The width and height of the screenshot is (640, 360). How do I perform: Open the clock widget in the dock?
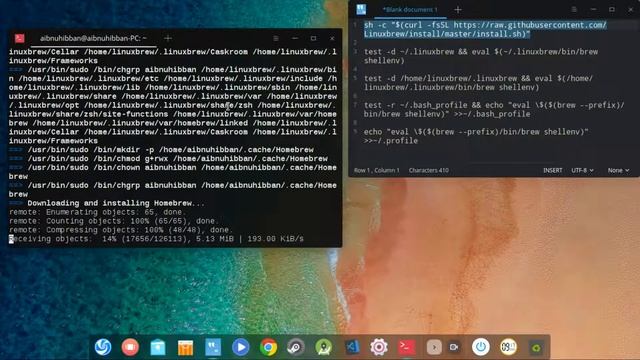509,347
